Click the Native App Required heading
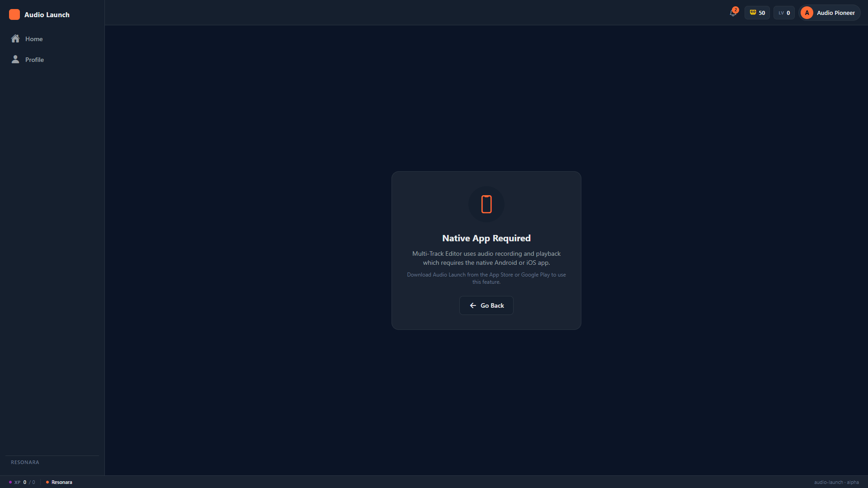The image size is (868, 488). (486, 238)
